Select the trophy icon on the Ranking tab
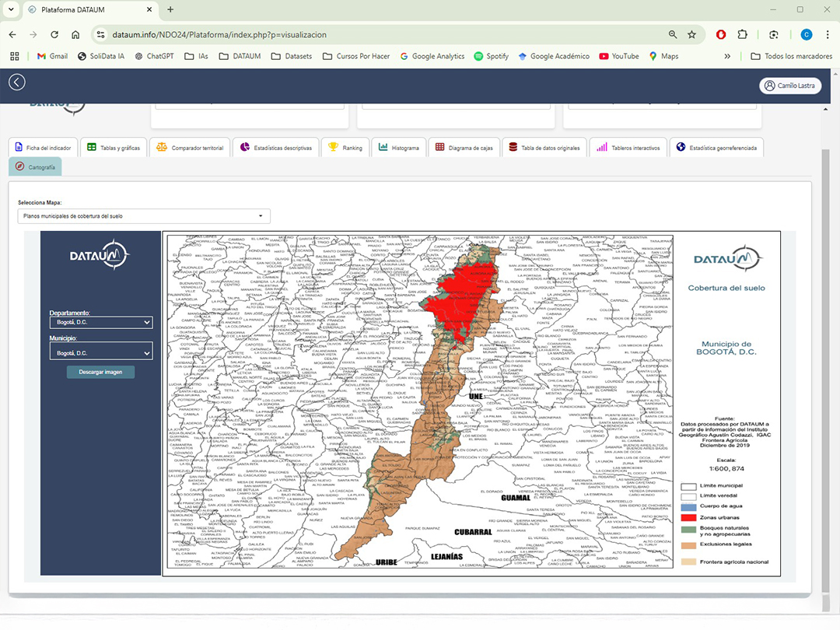This screenshot has width=840, height=630. [x=332, y=147]
